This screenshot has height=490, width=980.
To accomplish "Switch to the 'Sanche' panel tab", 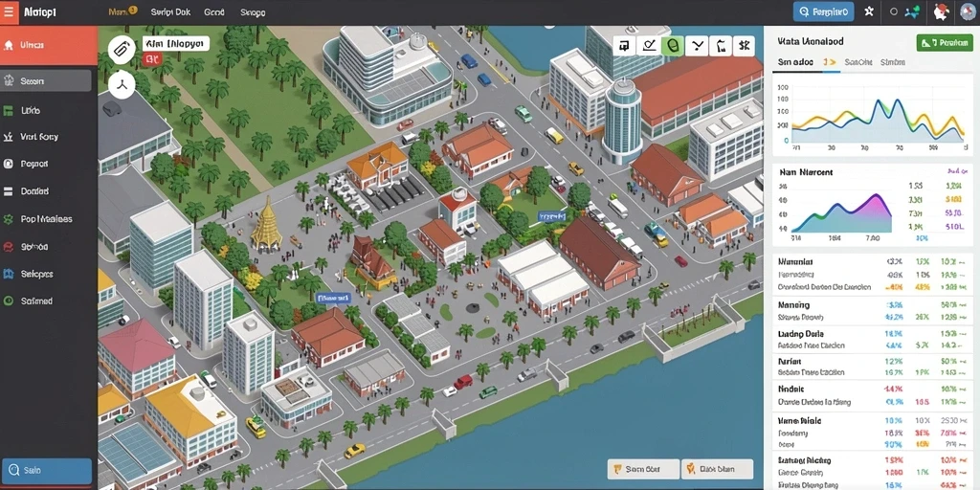I will [857, 62].
